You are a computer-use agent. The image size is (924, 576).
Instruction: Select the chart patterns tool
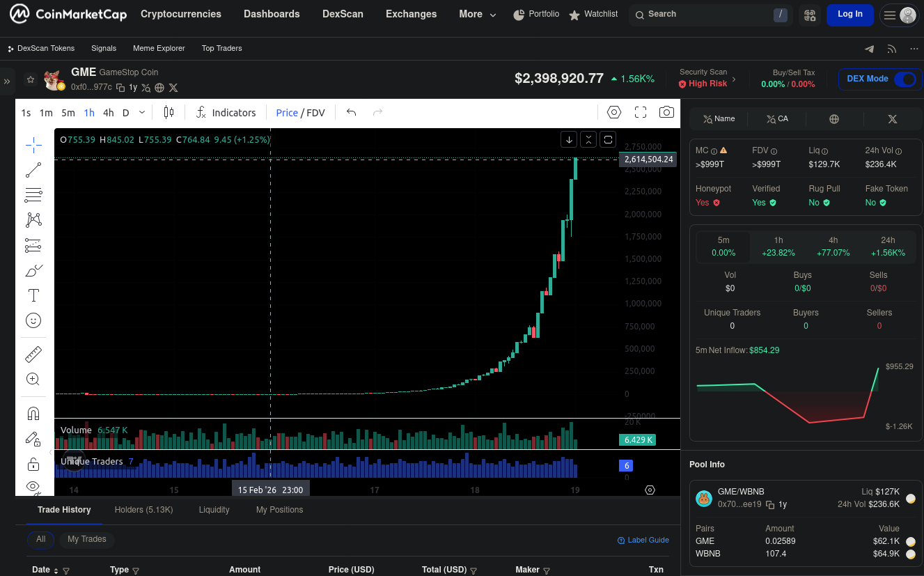pyautogui.click(x=33, y=220)
